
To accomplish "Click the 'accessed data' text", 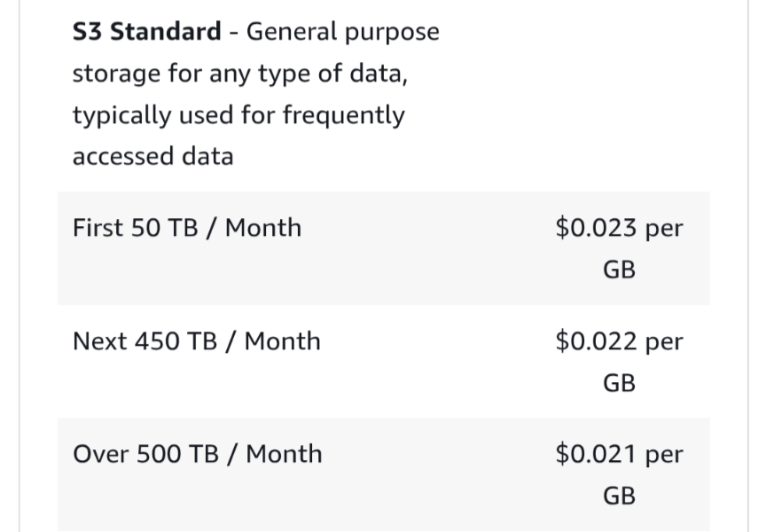I will (x=152, y=157).
